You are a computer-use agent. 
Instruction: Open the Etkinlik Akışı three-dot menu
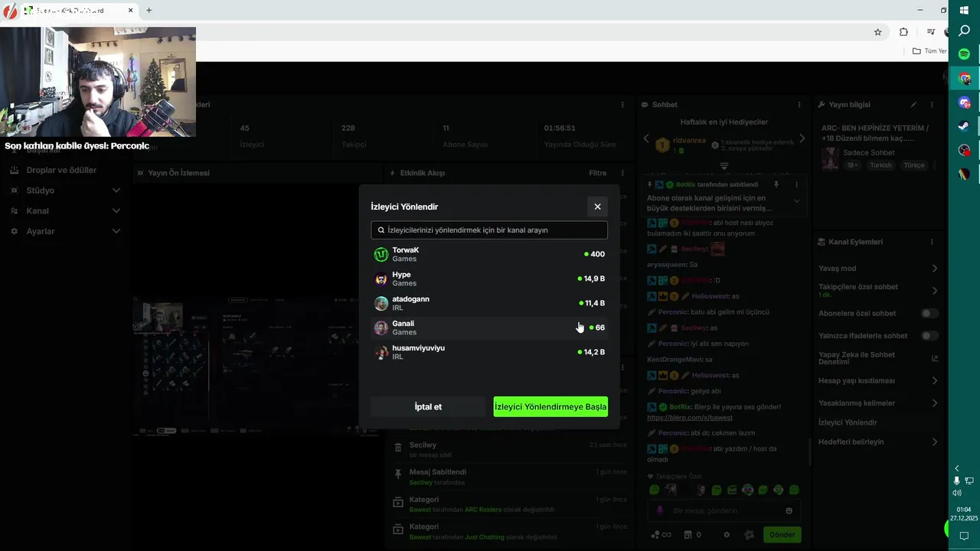pyautogui.click(x=622, y=173)
